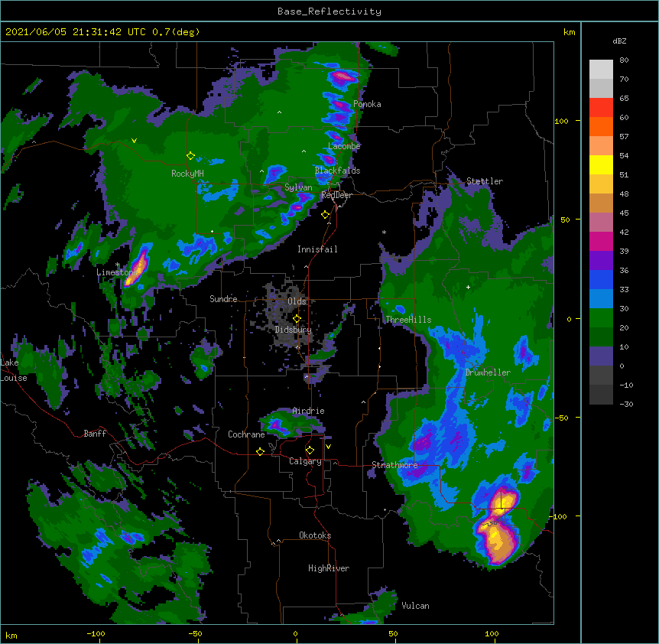This screenshot has width=659, height=644.
Task: Select the magenta 39-42 dBZ legend swatch
Action: coord(601,241)
